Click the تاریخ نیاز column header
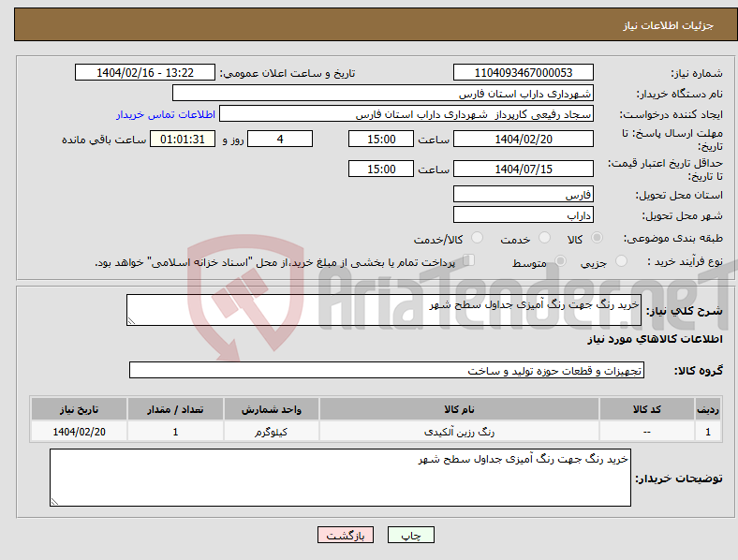The image size is (738, 560). [79, 409]
